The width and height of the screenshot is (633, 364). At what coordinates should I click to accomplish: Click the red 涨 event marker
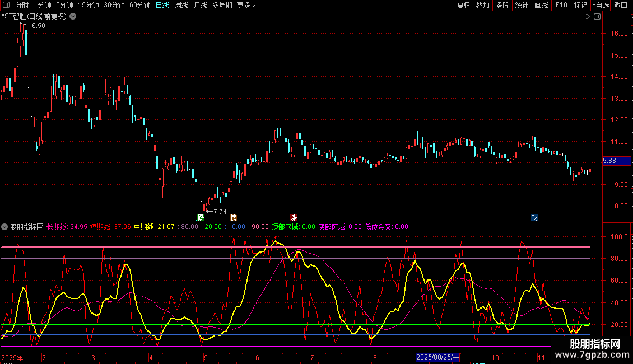[294, 217]
